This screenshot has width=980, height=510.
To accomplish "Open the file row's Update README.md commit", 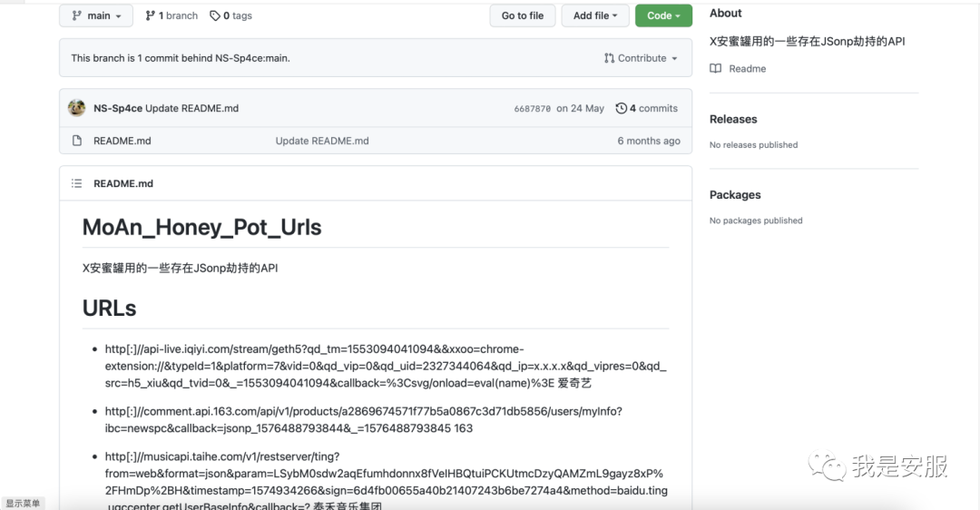I will pyautogui.click(x=322, y=141).
